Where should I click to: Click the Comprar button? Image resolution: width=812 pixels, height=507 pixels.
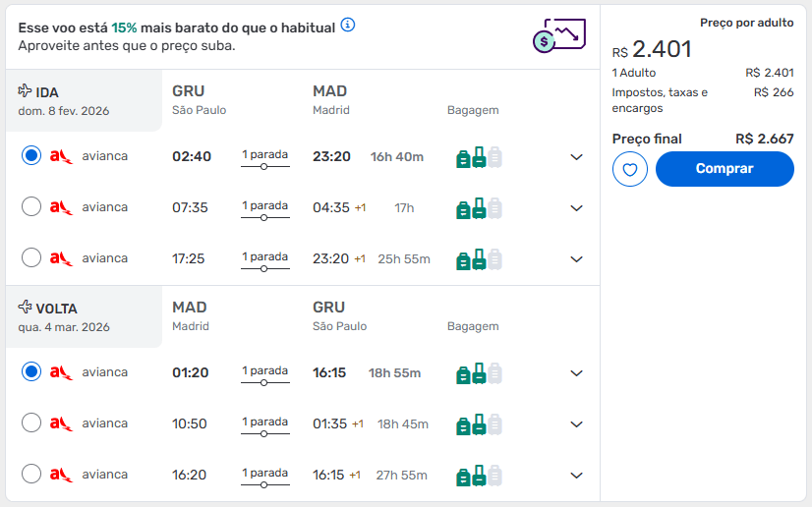[x=725, y=169]
